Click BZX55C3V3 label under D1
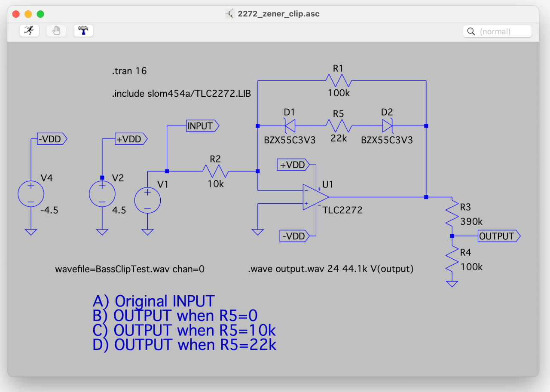Viewport: 550px width, 392px height. point(290,140)
